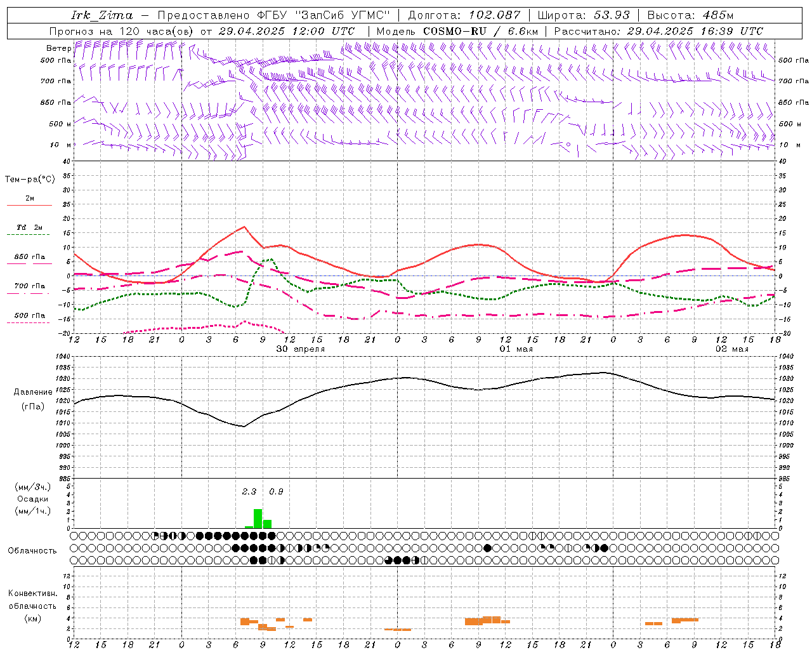Viewport: 812px width, 650px height.
Task: Click the Td 2м dew point legend label
Action: click(30, 227)
